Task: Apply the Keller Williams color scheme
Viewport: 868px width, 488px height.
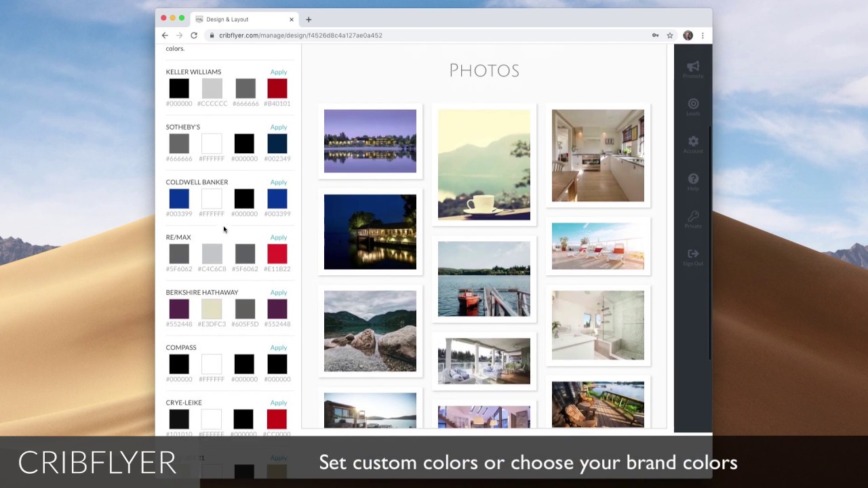Action: click(x=278, y=72)
